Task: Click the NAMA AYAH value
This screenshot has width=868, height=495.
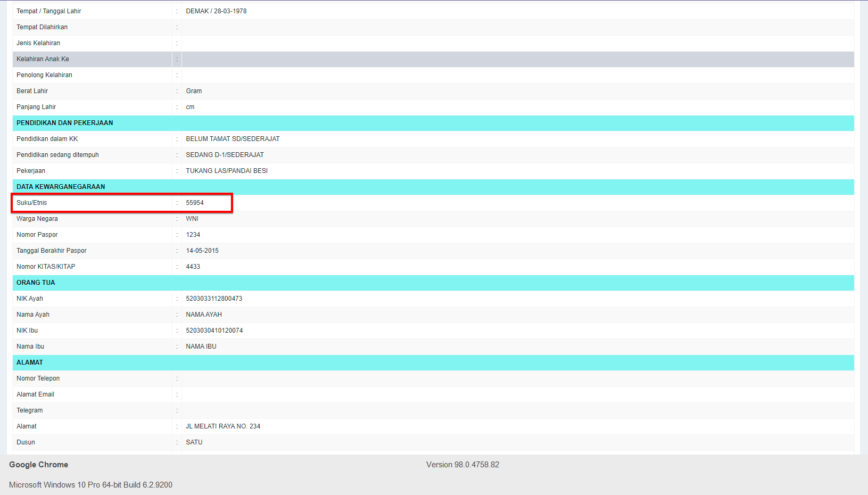Action: point(203,315)
